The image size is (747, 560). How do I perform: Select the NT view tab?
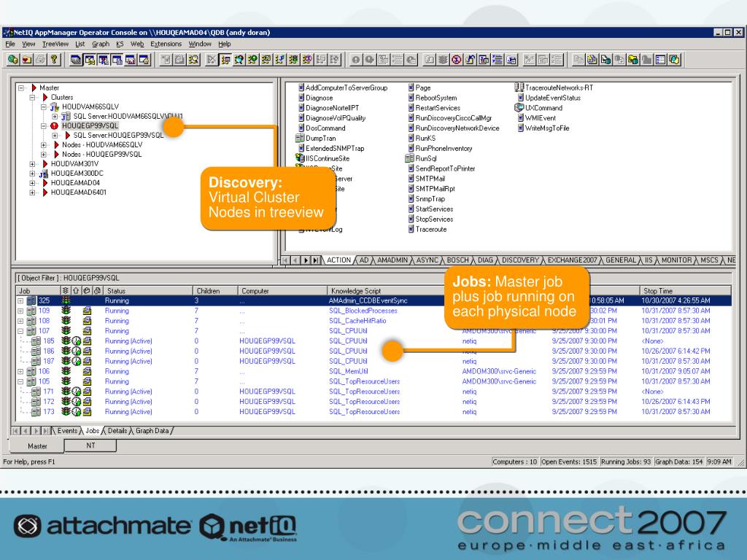tap(90, 446)
